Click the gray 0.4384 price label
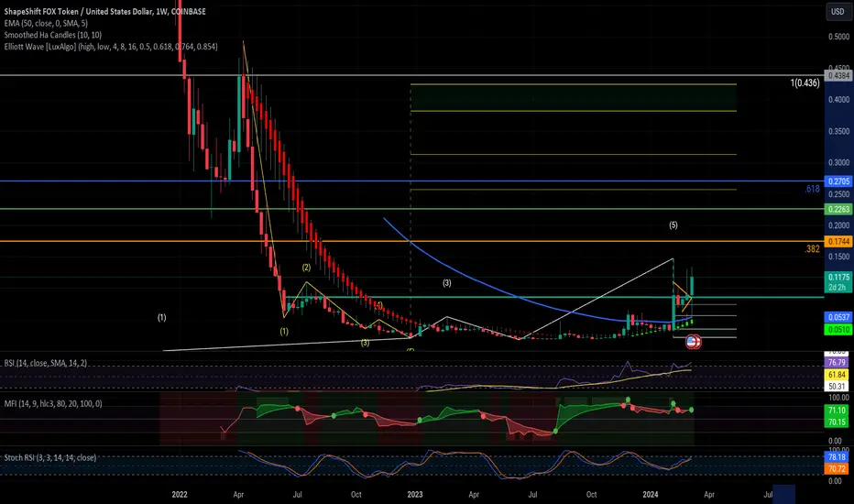Image resolution: width=854 pixels, height=504 pixels. 838,76
